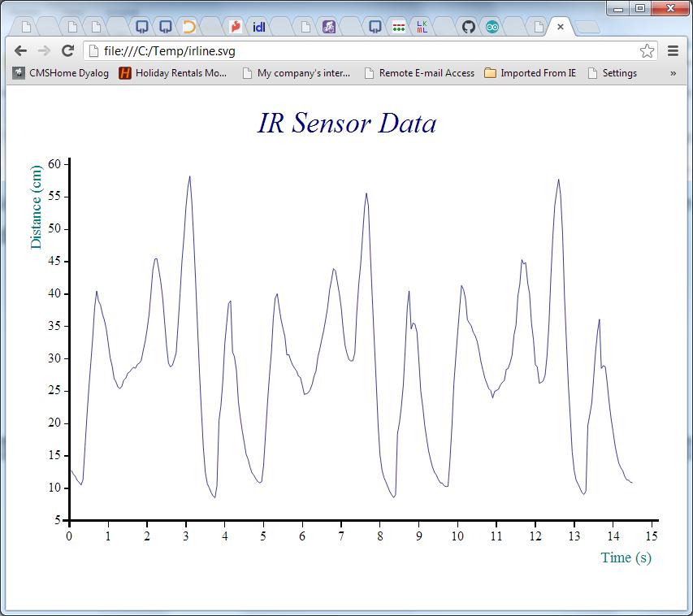Click the 'Time (s)' axis label
The height and width of the screenshot is (616, 693).
(626, 558)
